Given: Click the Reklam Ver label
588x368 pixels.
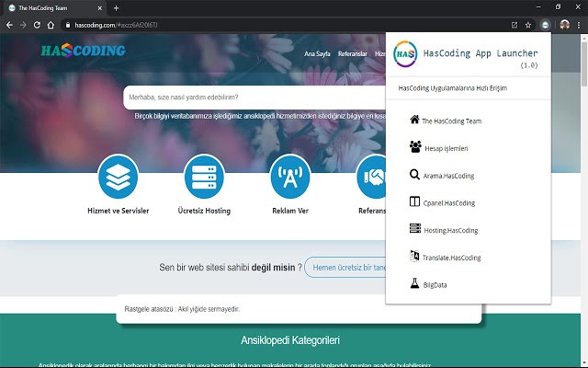Looking at the screenshot, I should tap(290, 211).
